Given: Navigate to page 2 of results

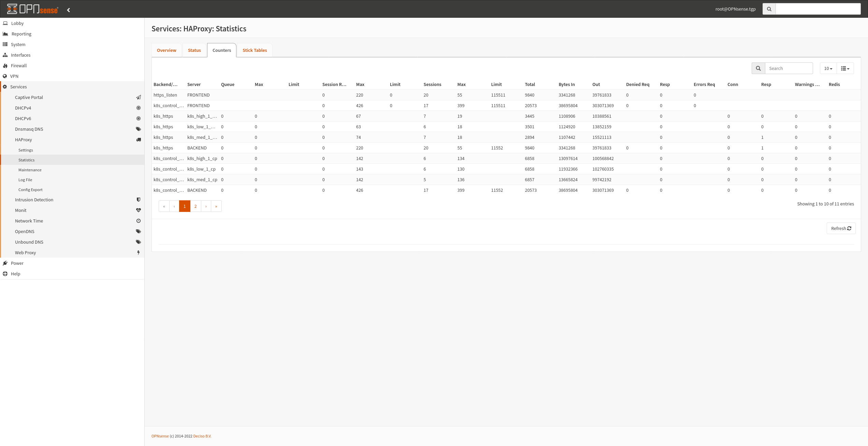Looking at the screenshot, I should 195,206.
